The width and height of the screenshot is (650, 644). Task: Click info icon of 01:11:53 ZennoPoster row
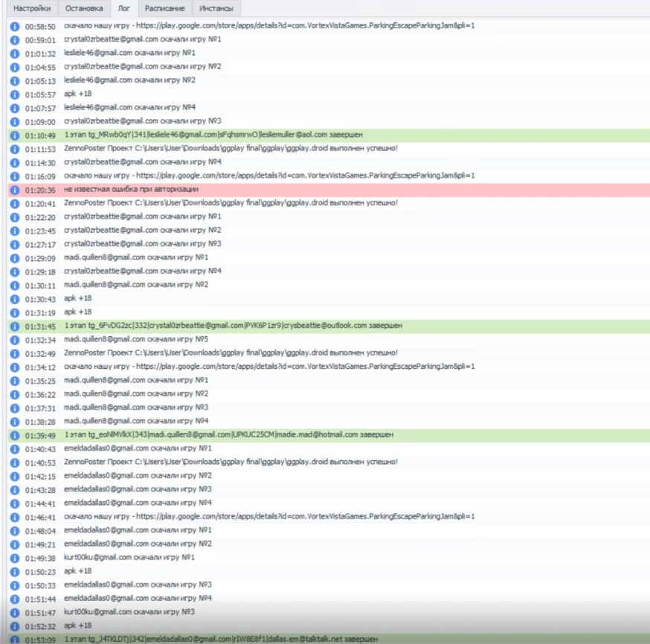[15, 149]
